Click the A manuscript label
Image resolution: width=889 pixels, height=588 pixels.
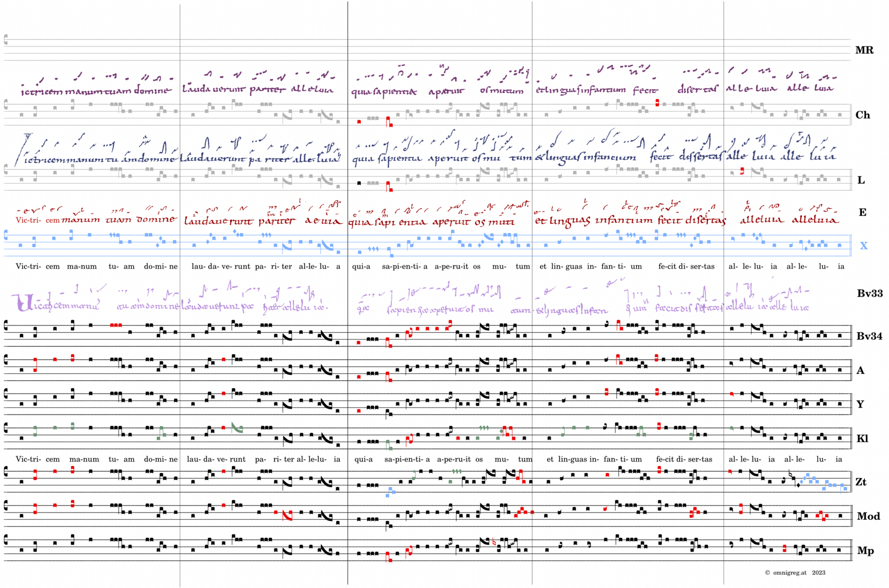click(860, 370)
